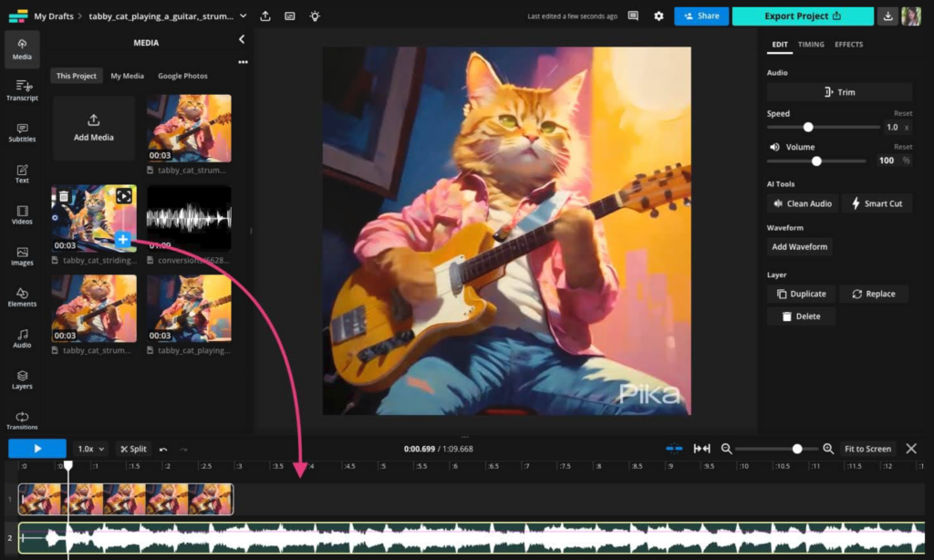This screenshot has height=560, width=934.
Task: Click the Export Project button
Action: 803,16
